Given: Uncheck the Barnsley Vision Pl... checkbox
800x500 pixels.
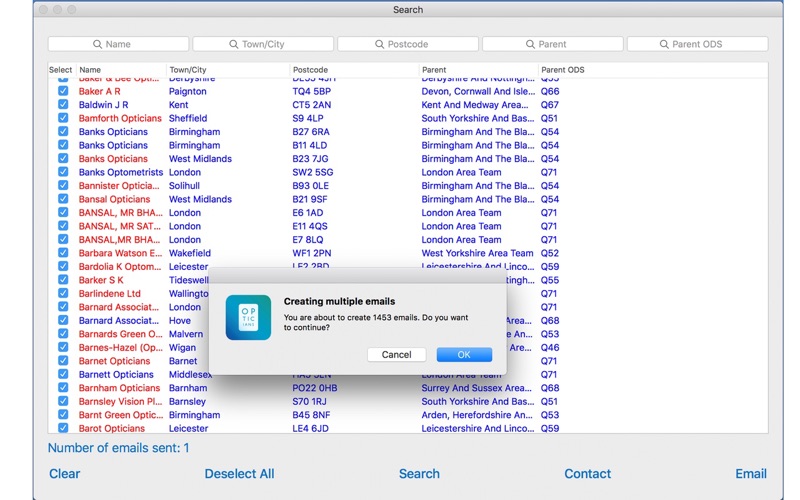Looking at the screenshot, I should pos(63,401).
